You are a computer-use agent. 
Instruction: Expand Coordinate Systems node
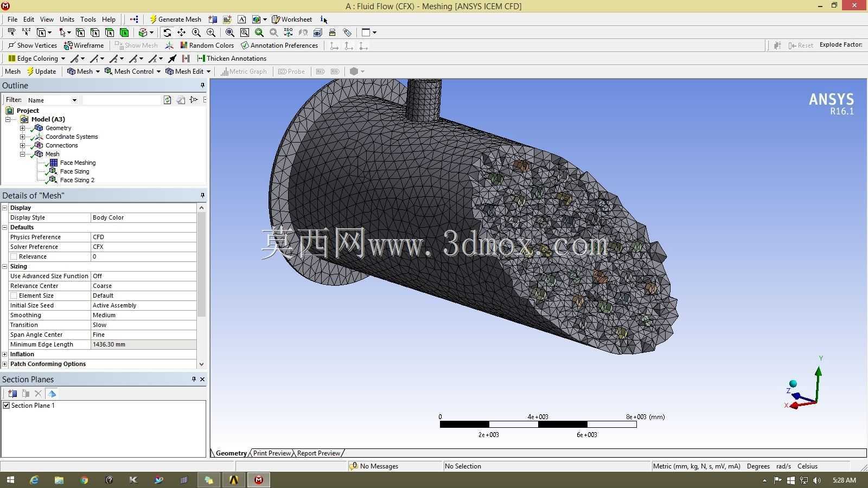22,137
